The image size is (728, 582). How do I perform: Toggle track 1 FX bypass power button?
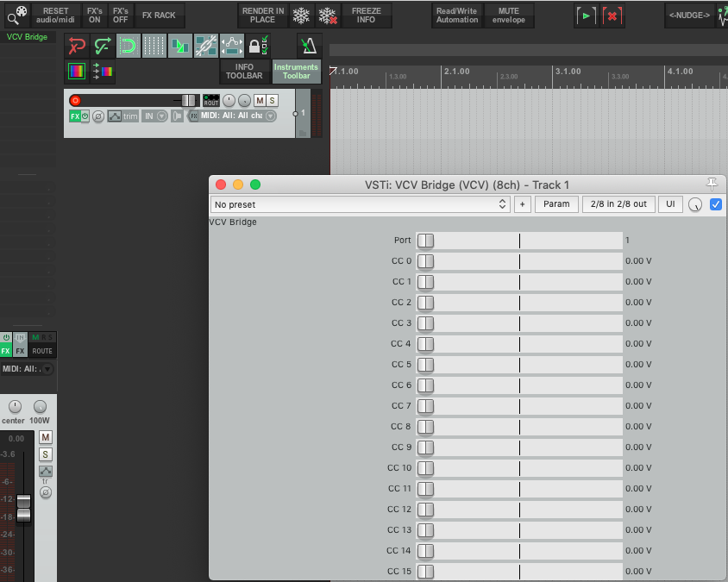point(85,116)
